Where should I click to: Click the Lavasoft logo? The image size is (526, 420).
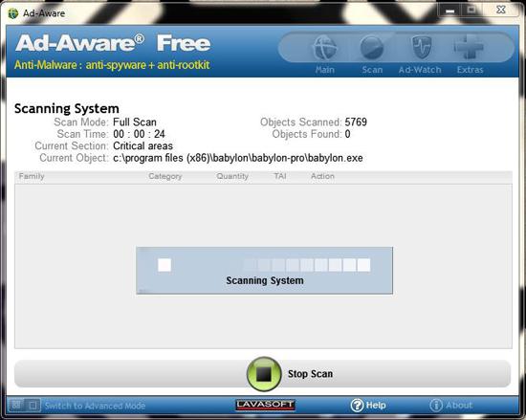coord(265,405)
